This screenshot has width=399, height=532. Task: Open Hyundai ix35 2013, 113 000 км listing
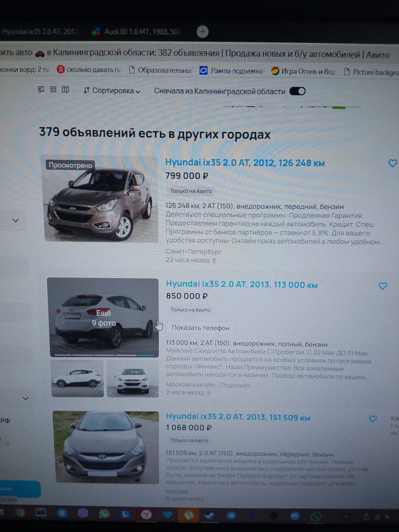click(x=242, y=284)
